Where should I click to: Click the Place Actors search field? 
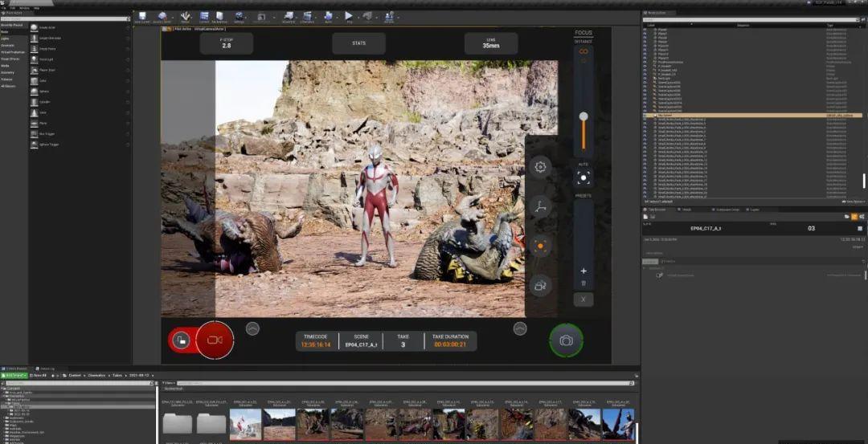(x=65, y=18)
